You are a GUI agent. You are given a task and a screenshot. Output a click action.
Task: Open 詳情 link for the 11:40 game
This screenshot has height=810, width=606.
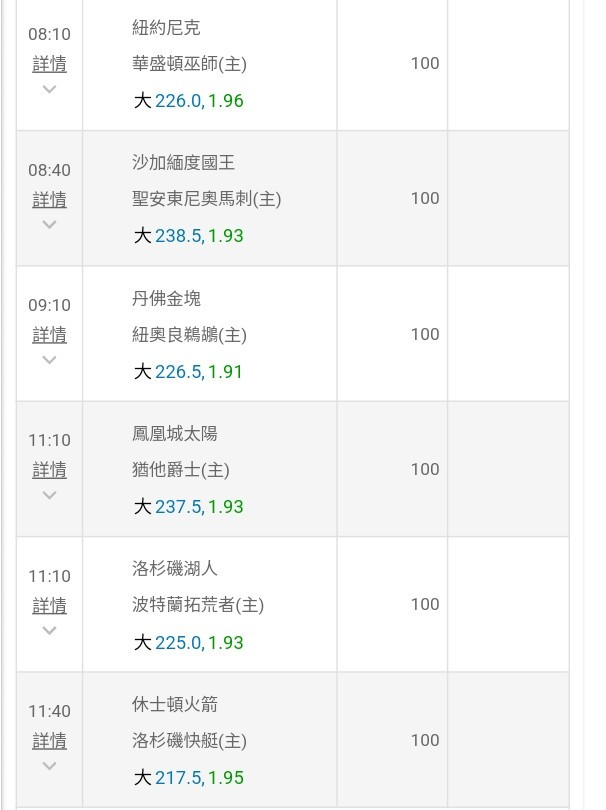point(50,741)
